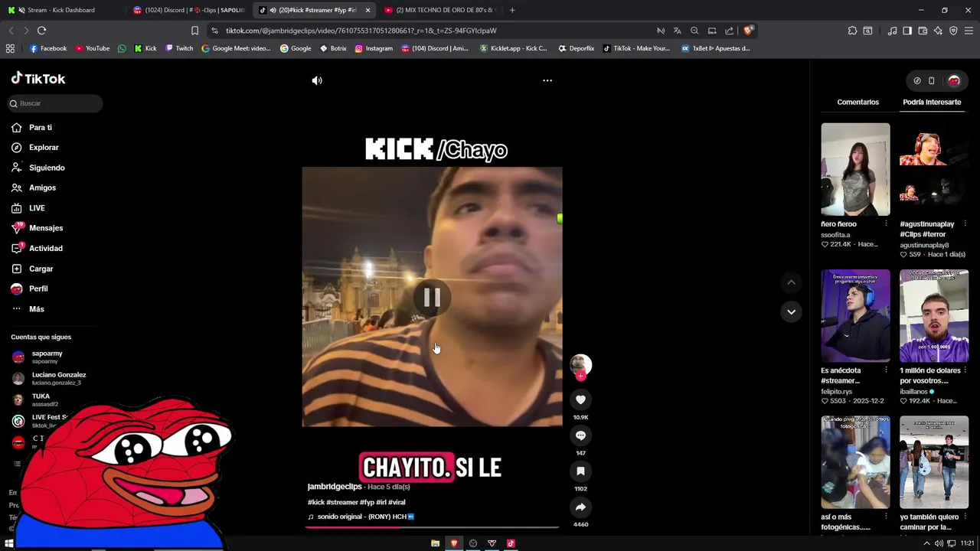980x551 pixels.
Task: Click the #kick hashtag in caption
Action: (x=316, y=502)
